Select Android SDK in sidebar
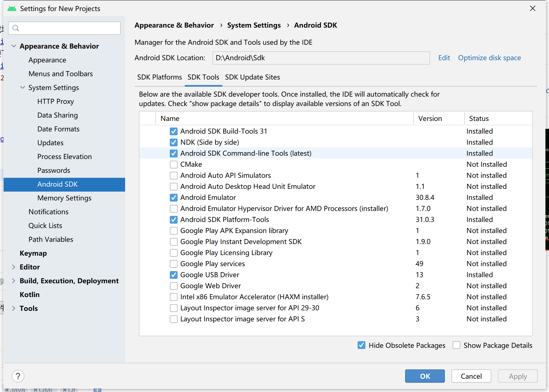 pos(64,184)
